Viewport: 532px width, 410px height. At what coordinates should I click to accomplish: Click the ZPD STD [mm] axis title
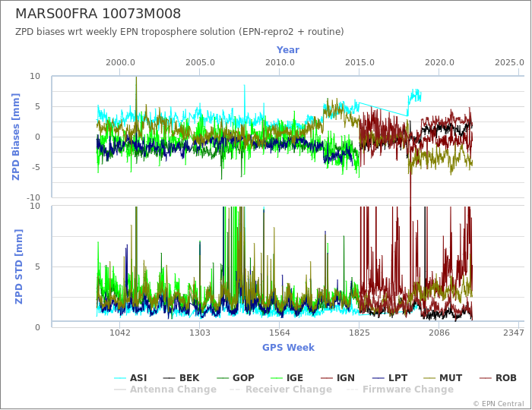pos(19,266)
